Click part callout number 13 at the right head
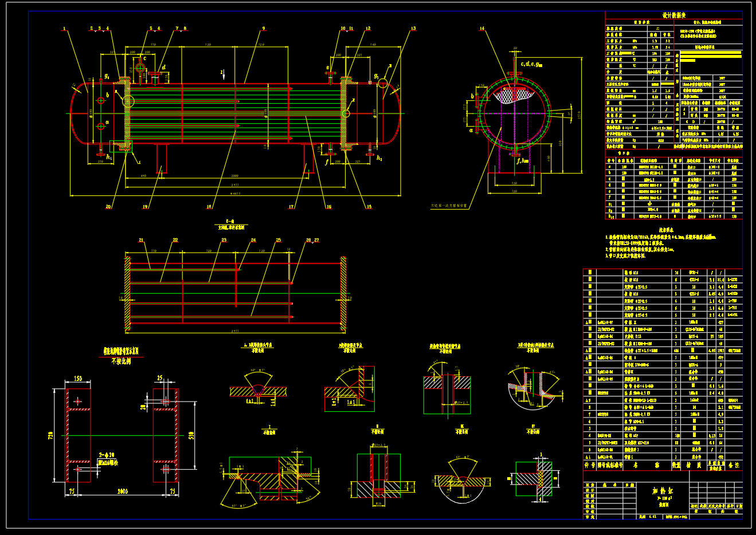This screenshot has height=535, width=756. coord(413,28)
